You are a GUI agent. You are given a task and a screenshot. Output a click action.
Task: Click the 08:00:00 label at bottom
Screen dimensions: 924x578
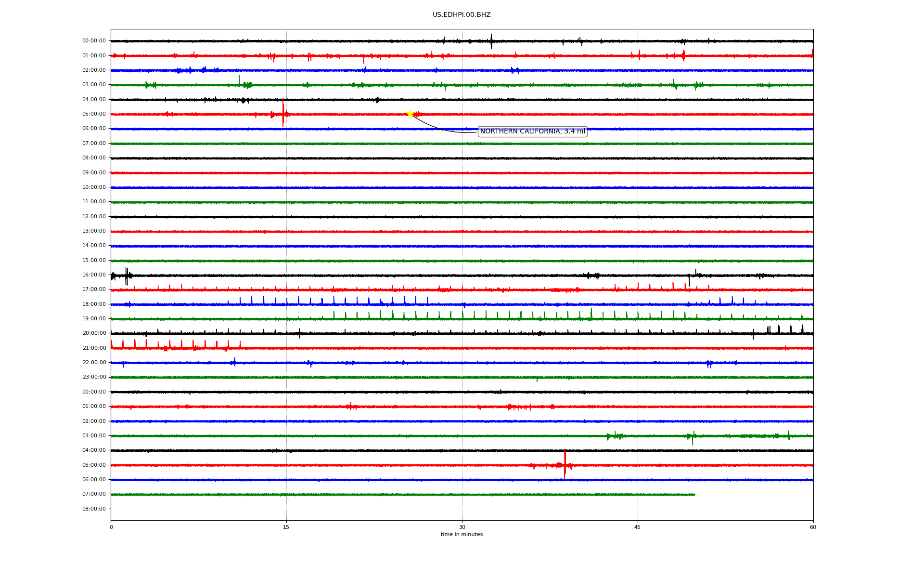pyautogui.click(x=94, y=509)
